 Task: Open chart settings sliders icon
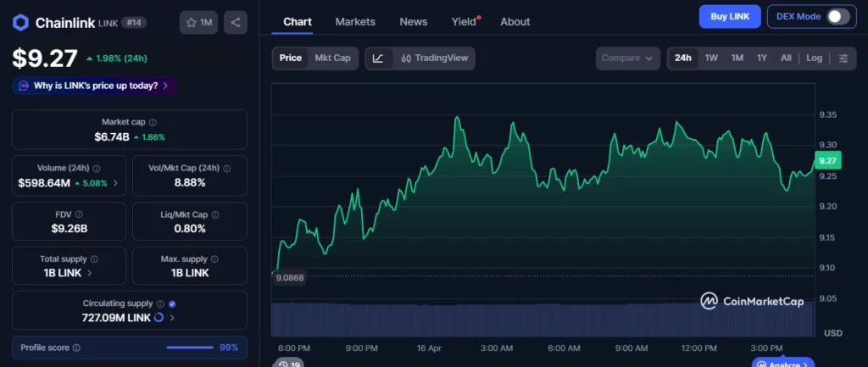tap(843, 58)
